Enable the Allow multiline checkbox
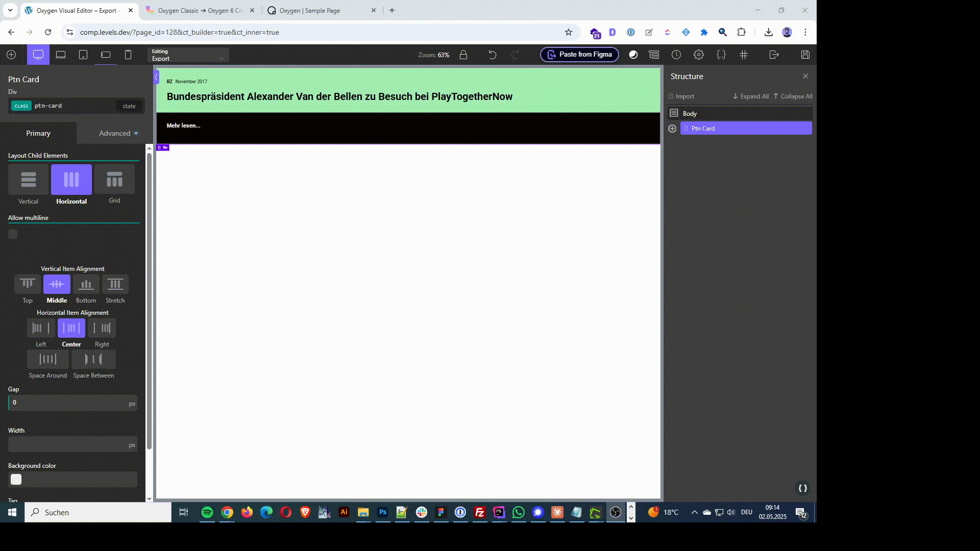 pos(13,234)
